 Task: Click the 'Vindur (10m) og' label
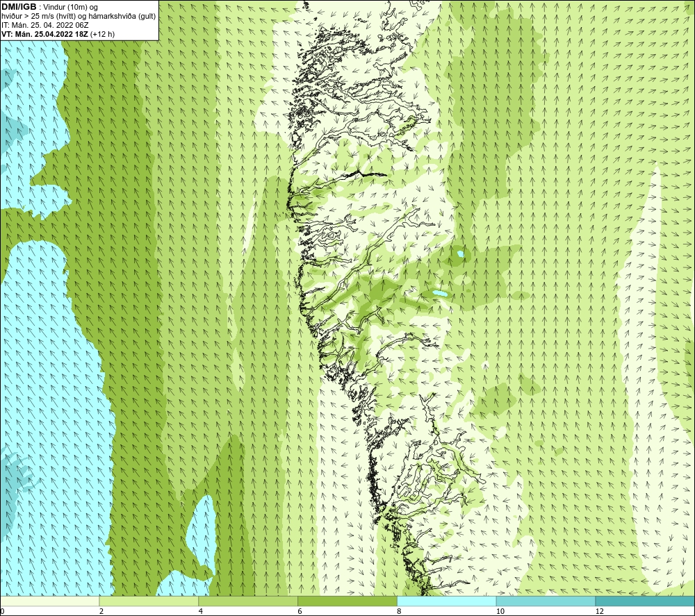coord(71,8)
